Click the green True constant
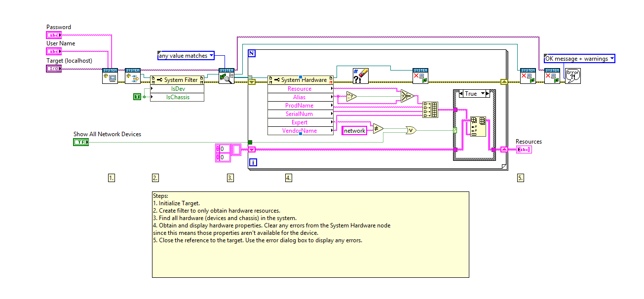This screenshot has width=644, height=299. click(x=137, y=97)
